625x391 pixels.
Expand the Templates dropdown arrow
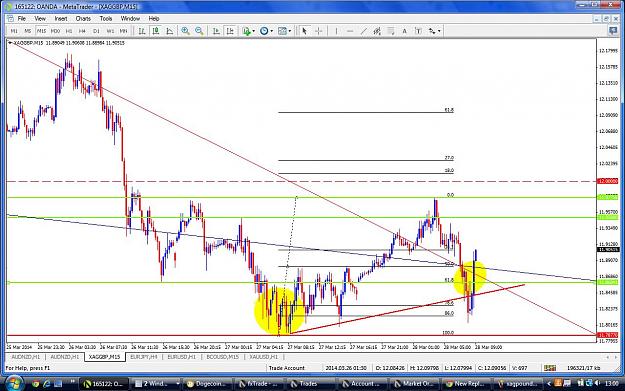click(x=290, y=31)
